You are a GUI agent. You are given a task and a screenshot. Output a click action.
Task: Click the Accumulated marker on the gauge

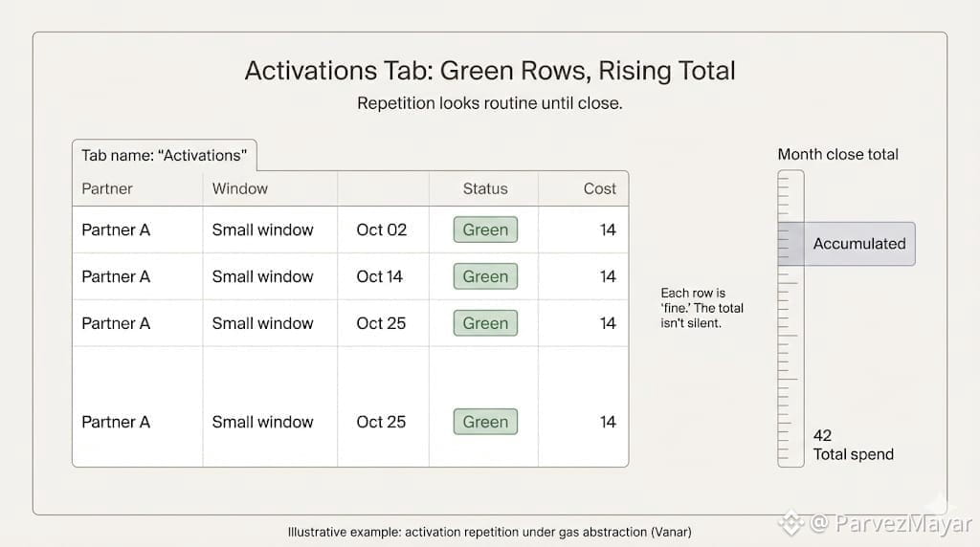[x=858, y=244]
